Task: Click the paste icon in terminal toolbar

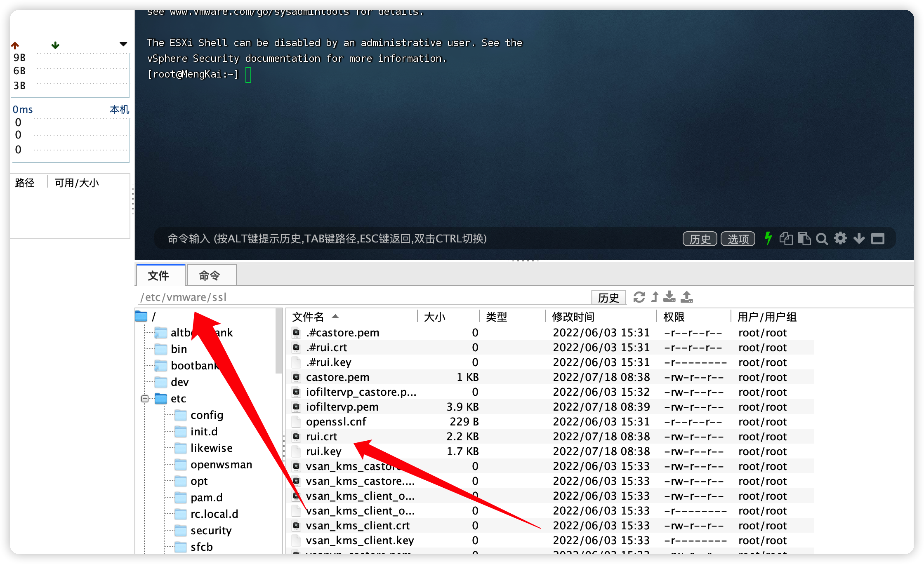Action: [804, 239]
